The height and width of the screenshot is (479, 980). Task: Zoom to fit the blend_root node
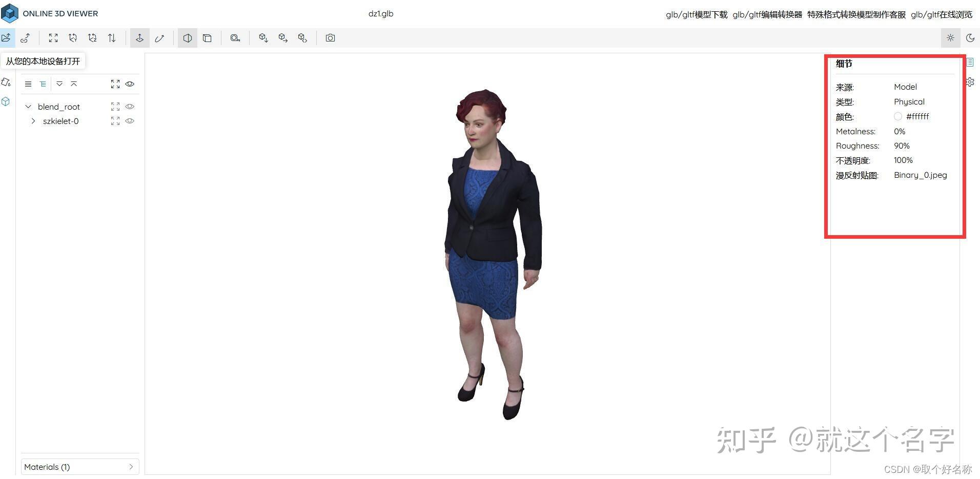click(115, 107)
